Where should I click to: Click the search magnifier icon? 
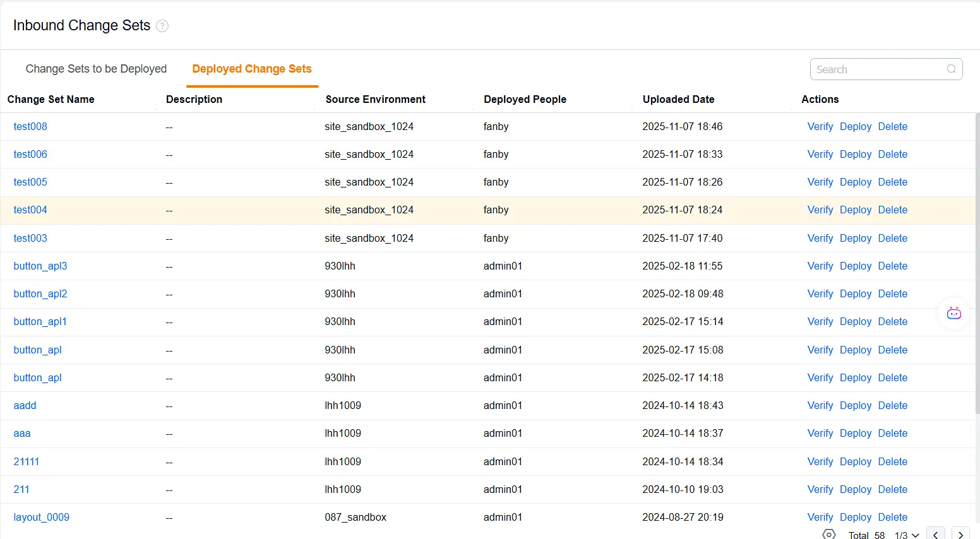coord(952,69)
